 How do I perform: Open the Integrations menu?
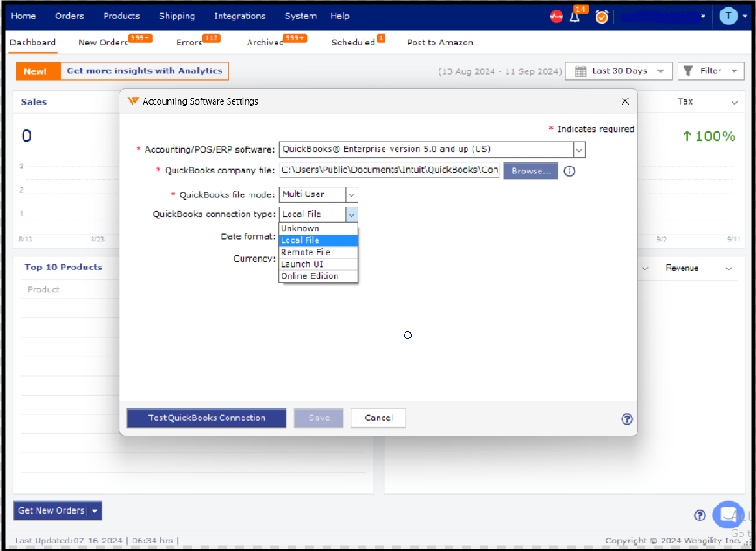click(x=240, y=16)
